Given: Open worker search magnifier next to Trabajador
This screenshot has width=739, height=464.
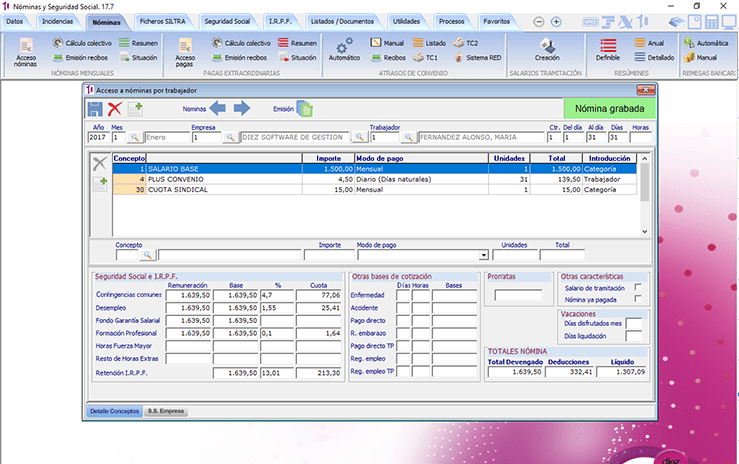Looking at the screenshot, I should (x=408, y=137).
